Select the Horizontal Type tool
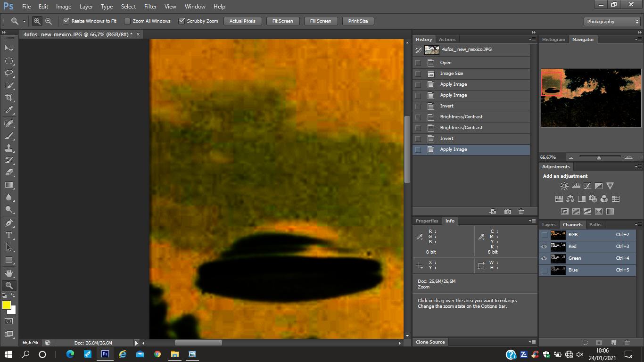The height and width of the screenshot is (362, 644). 9,235
